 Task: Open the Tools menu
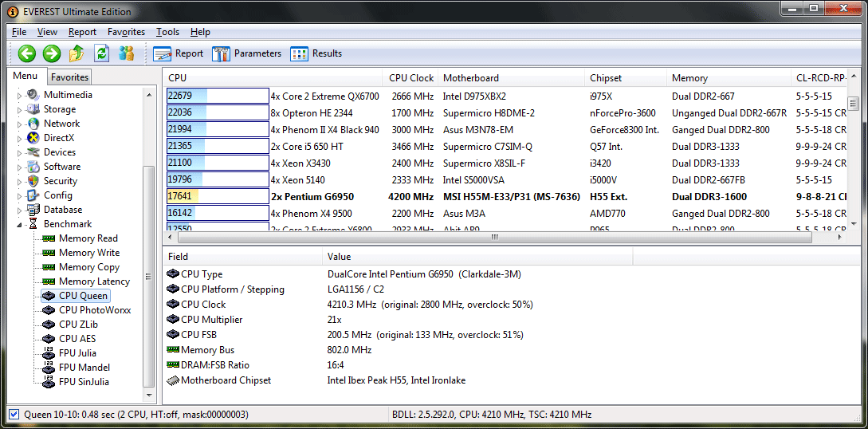point(167,32)
